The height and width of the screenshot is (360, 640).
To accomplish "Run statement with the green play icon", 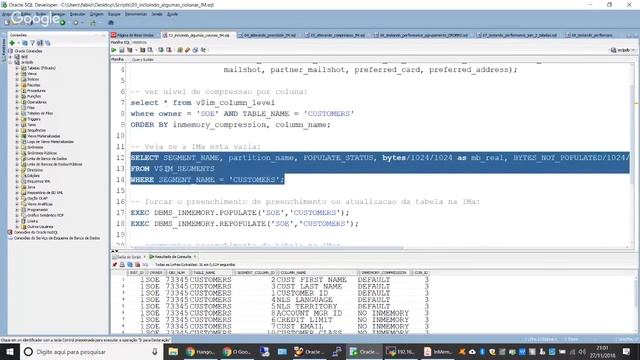I will (x=114, y=50).
